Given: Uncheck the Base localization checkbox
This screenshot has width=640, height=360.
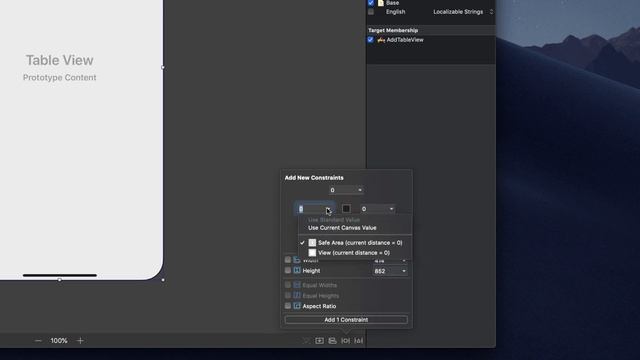Looking at the screenshot, I should (371, 2).
